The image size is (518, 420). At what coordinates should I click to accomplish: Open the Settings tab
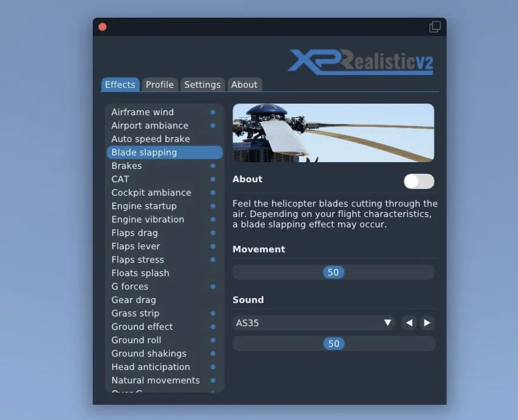click(202, 85)
